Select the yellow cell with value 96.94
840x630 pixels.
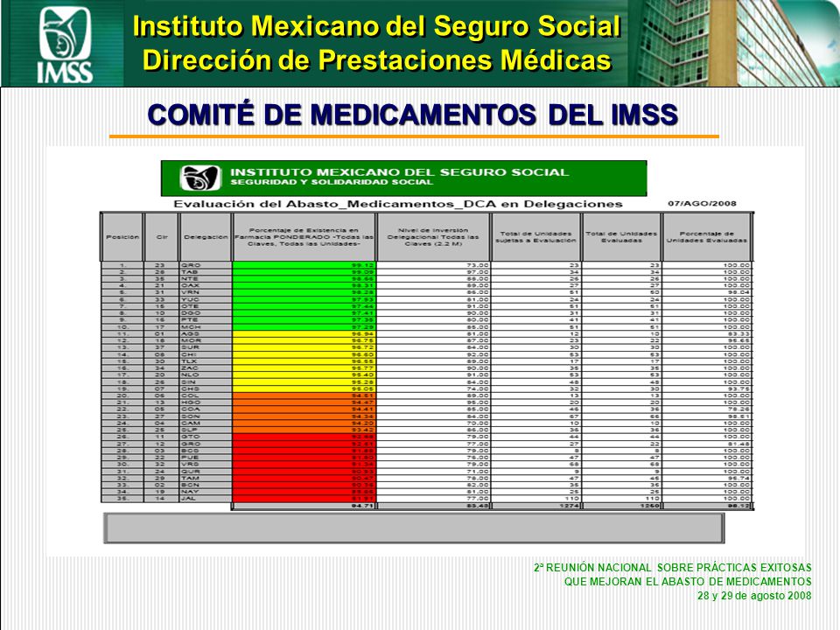pyautogui.click(x=304, y=333)
